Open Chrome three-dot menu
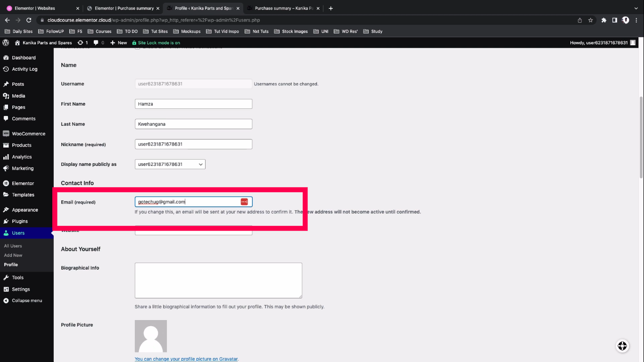The height and width of the screenshot is (362, 644). (636, 20)
